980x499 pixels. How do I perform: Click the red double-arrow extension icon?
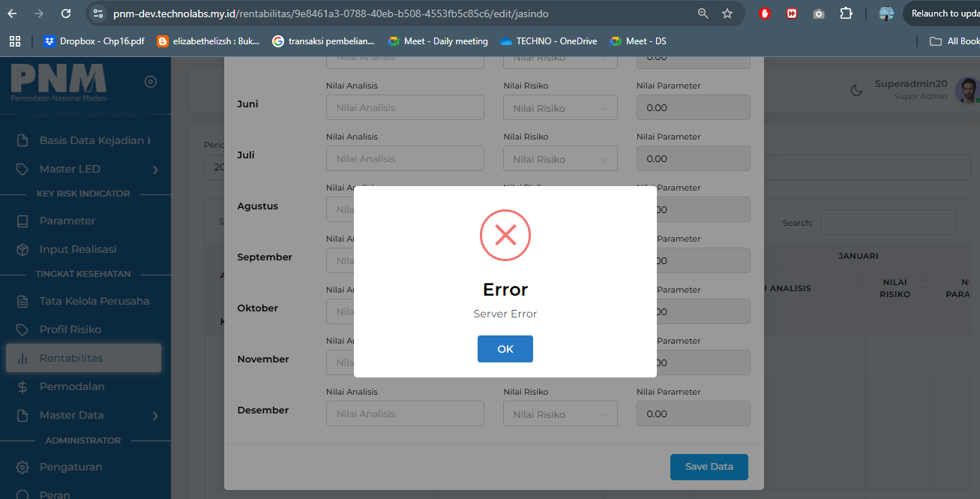pos(792,14)
